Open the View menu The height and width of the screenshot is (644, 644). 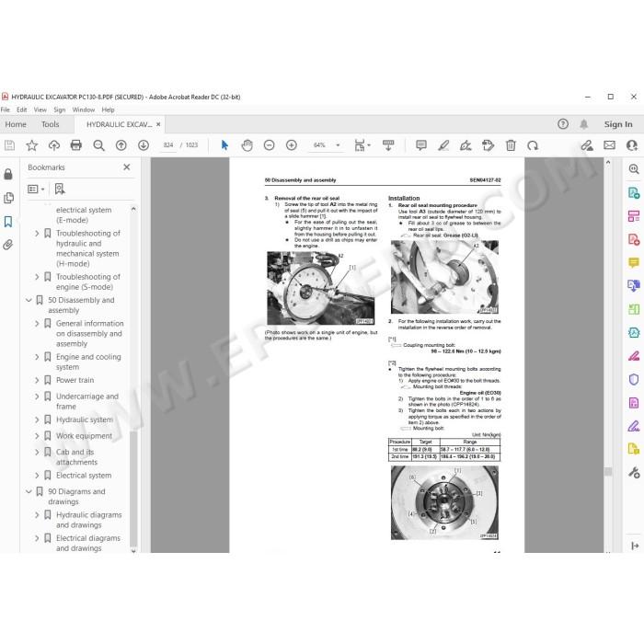coord(40,110)
